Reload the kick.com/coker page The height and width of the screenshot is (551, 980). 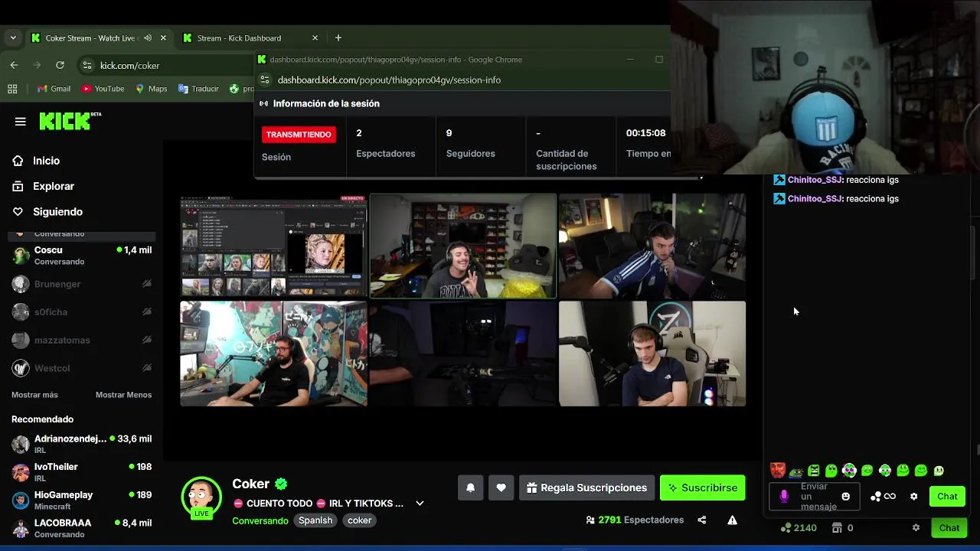[60, 65]
